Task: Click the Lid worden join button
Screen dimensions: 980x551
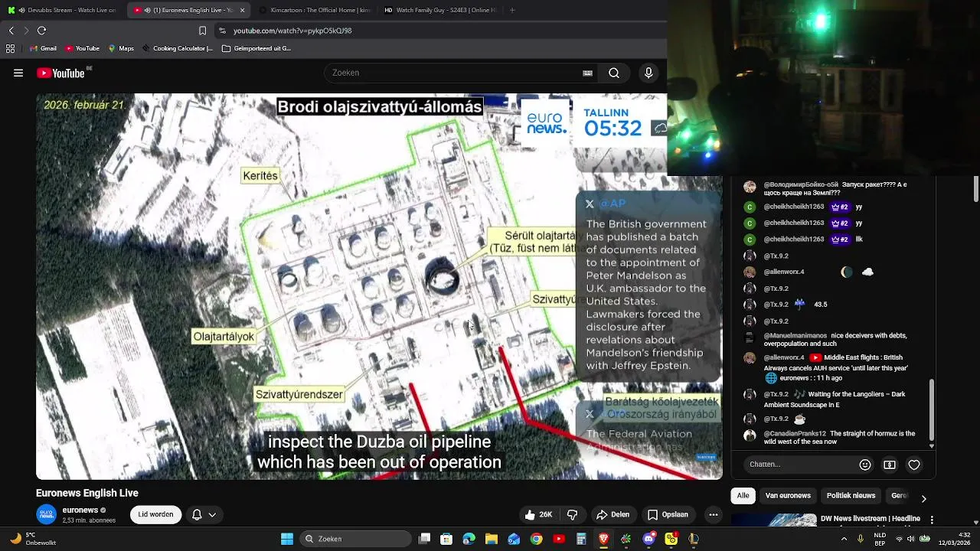Action: [x=155, y=515]
